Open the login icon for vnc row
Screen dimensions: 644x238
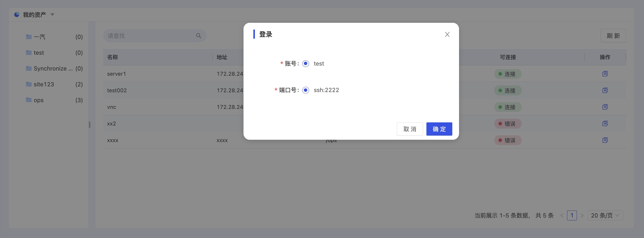tap(605, 107)
